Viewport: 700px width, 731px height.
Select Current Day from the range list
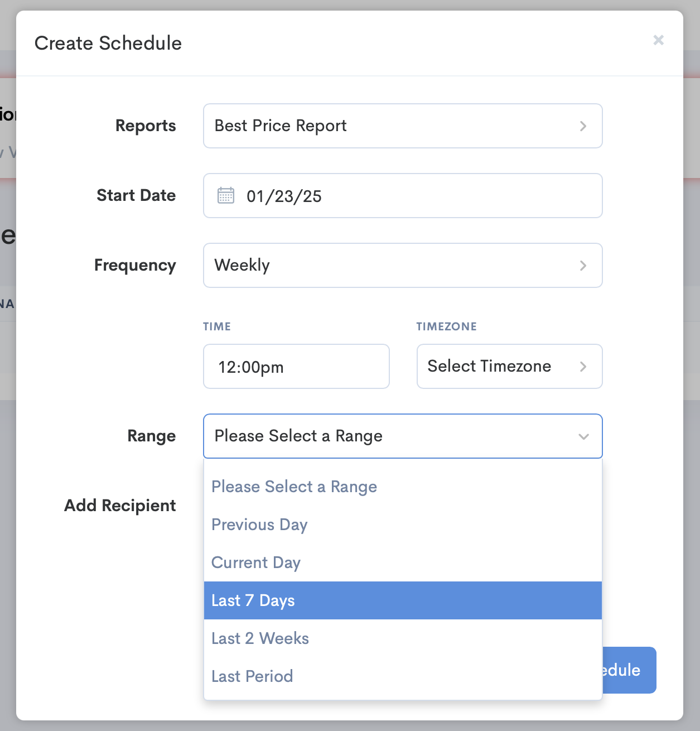(255, 562)
